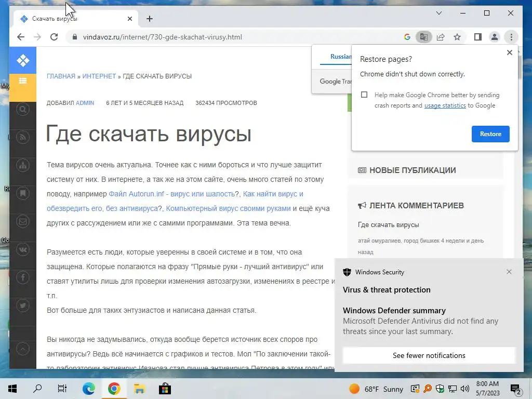This screenshot has width=532, height=399.
Task: Open the Twitter sidebar icon
Action: point(23,305)
